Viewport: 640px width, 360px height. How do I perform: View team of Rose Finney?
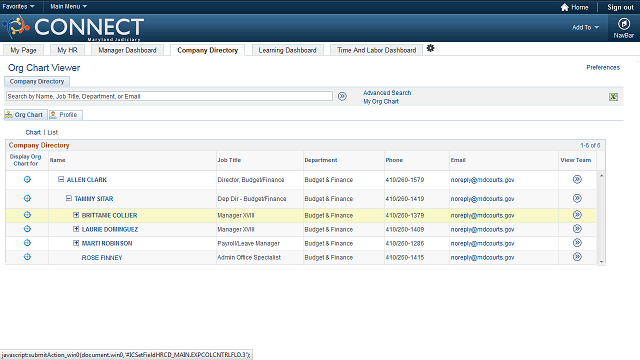coord(577,257)
